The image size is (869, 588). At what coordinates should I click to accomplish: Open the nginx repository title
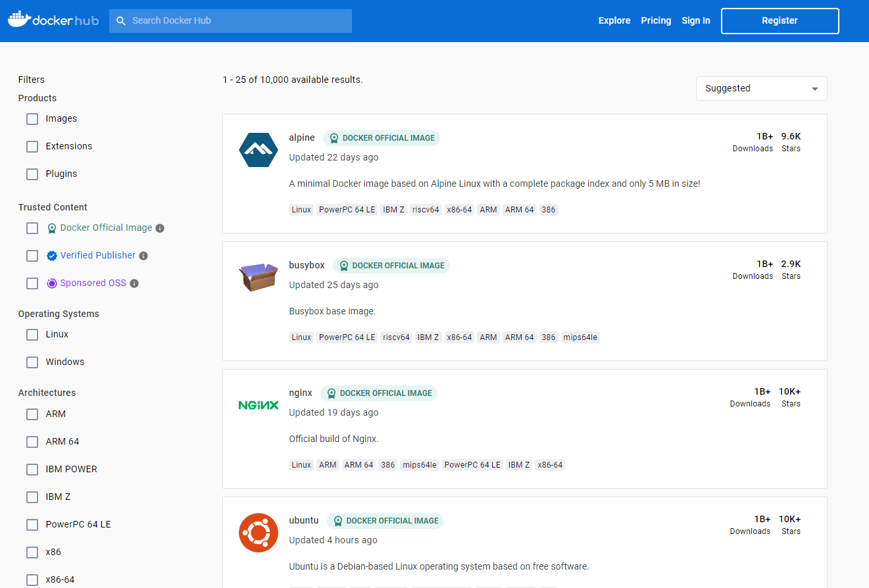pyautogui.click(x=301, y=393)
